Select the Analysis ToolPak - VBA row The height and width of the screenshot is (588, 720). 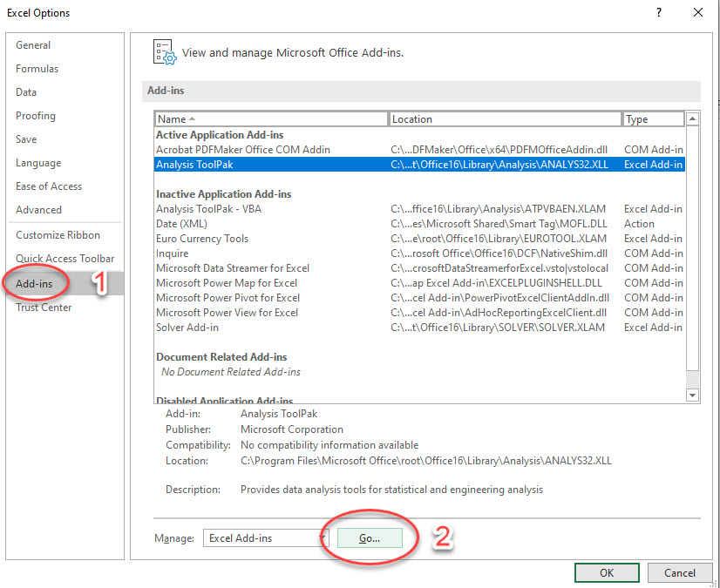(419, 209)
